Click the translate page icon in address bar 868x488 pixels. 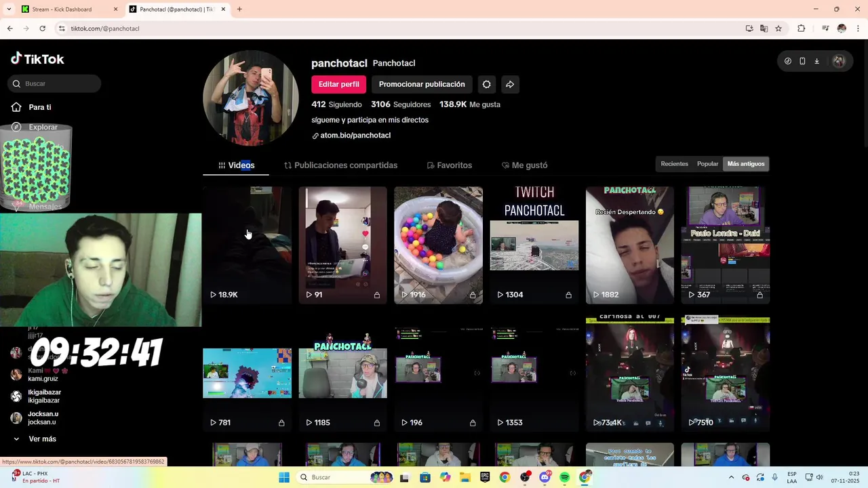coord(764,28)
